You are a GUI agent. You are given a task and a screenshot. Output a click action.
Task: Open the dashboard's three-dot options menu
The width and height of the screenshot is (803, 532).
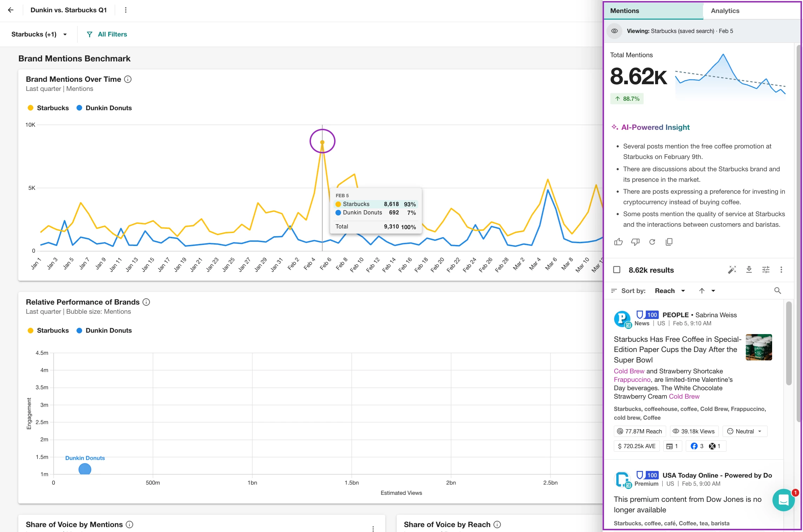(x=126, y=10)
